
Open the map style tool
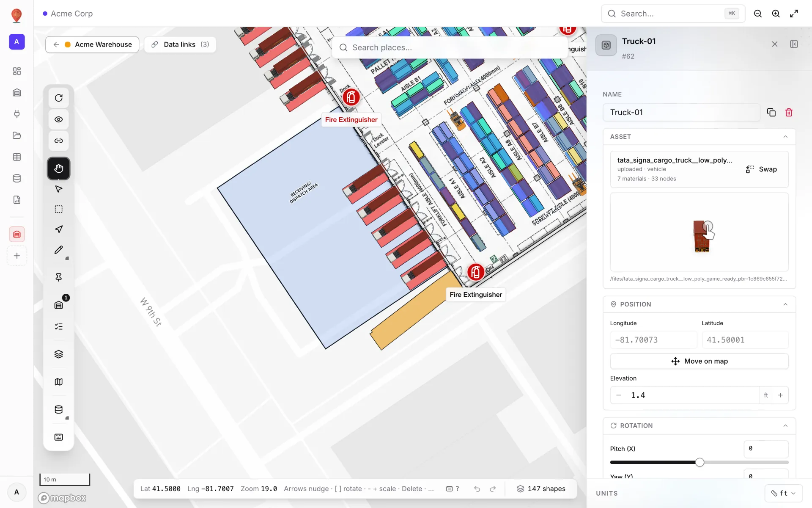pyautogui.click(x=59, y=382)
